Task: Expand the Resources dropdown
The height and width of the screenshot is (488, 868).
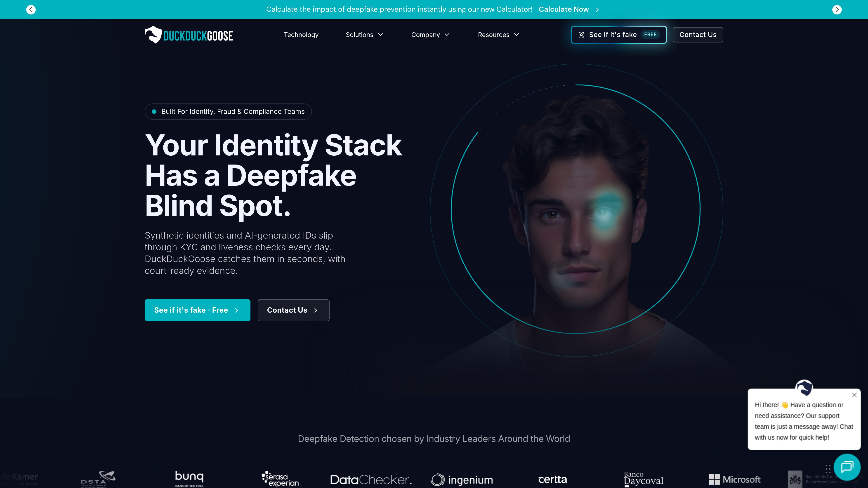Action: (498, 35)
